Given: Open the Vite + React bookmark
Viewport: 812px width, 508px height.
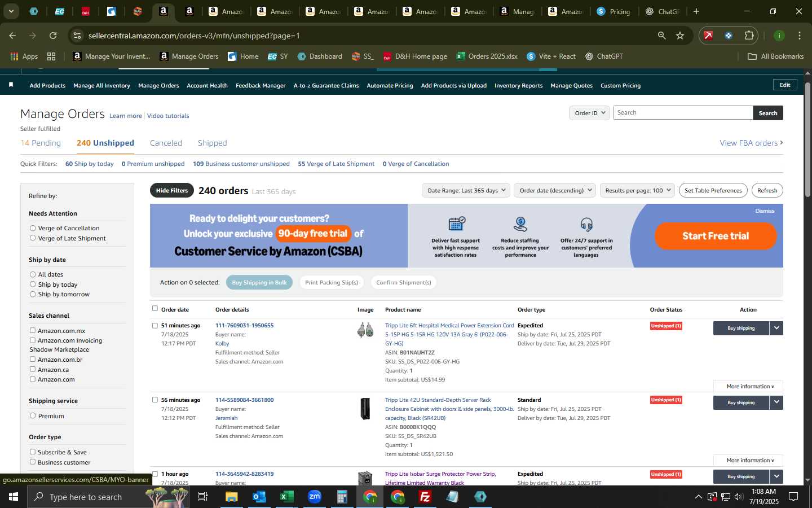Looking at the screenshot, I should (x=551, y=56).
